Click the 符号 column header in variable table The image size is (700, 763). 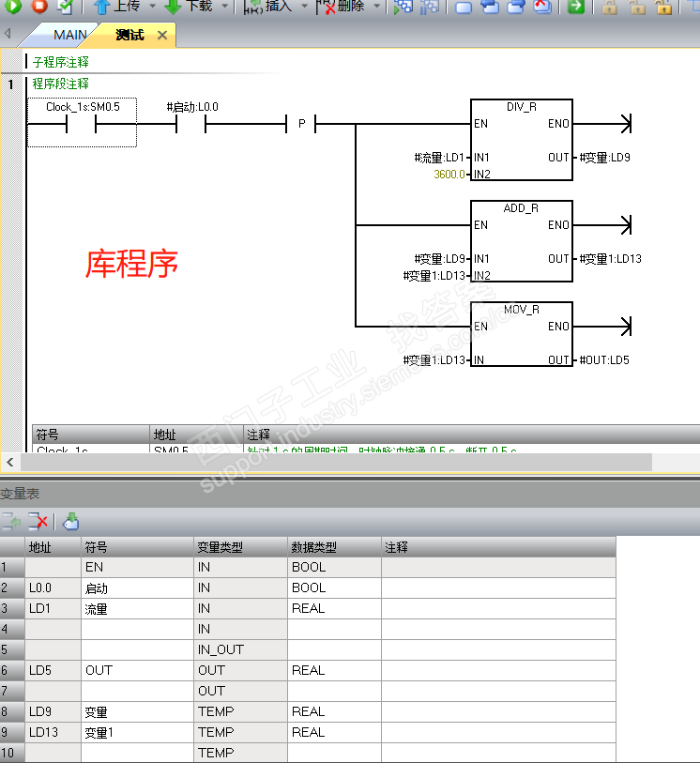(x=138, y=547)
